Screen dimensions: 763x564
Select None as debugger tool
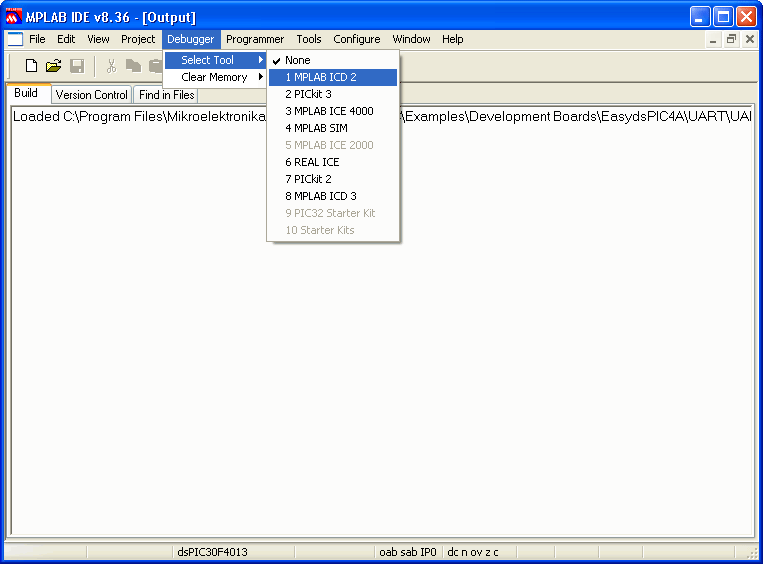coord(333,60)
